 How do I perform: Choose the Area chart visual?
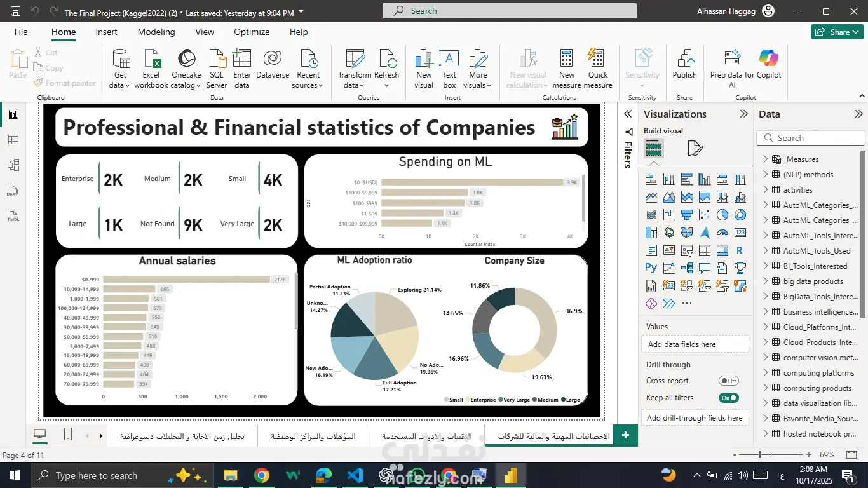[x=669, y=197]
